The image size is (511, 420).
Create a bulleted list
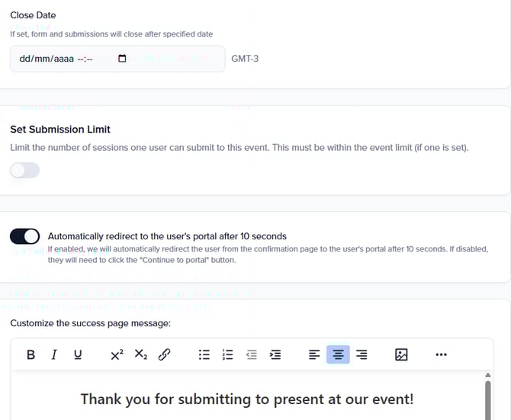pos(204,354)
